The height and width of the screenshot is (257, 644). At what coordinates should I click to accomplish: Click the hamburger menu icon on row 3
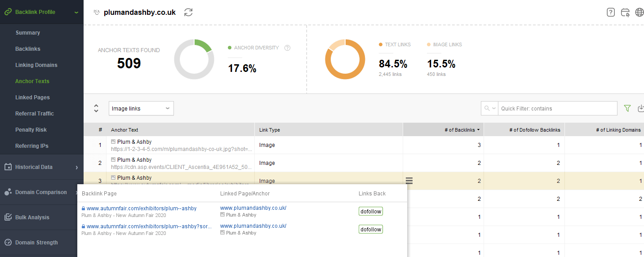[x=409, y=181]
